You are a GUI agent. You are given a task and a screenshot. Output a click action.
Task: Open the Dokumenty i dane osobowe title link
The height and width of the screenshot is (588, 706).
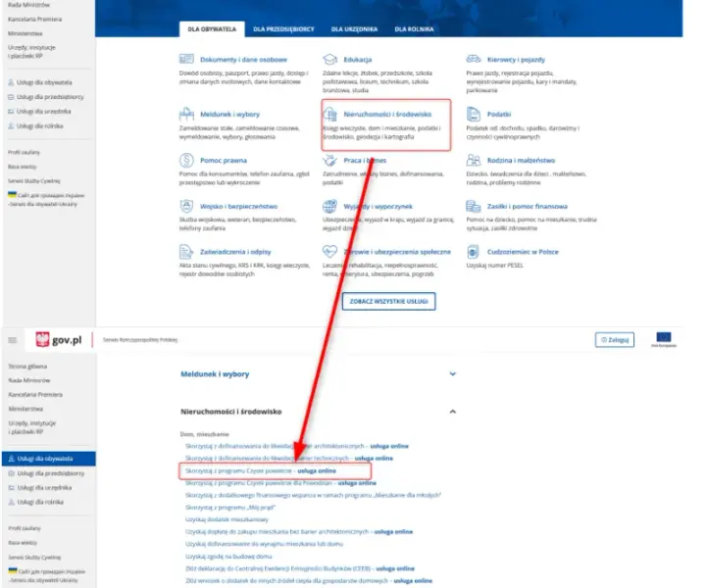click(243, 60)
